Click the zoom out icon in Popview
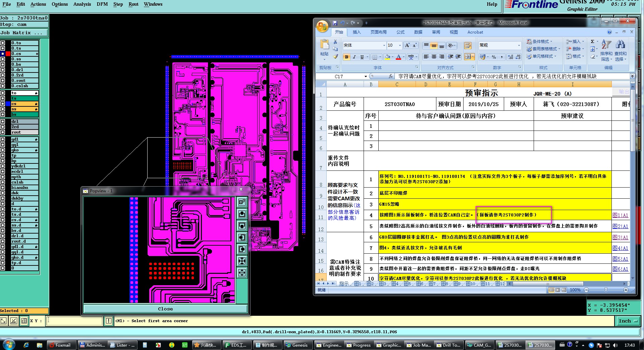The width and height of the screenshot is (644, 350). pos(242,272)
